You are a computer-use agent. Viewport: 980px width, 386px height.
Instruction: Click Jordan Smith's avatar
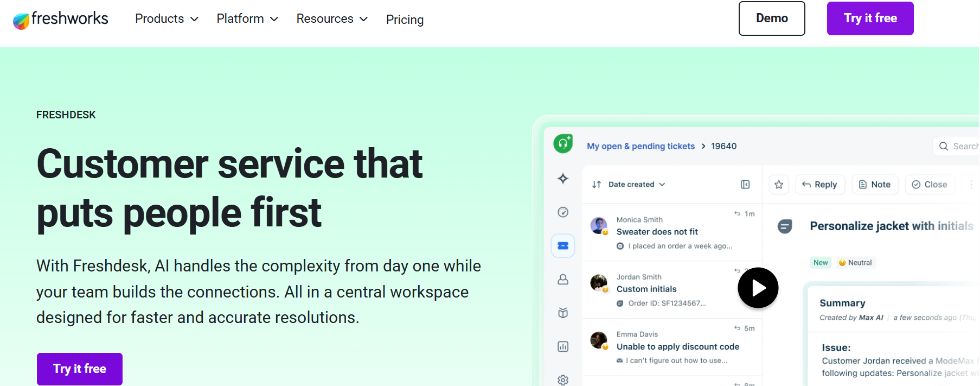599,283
